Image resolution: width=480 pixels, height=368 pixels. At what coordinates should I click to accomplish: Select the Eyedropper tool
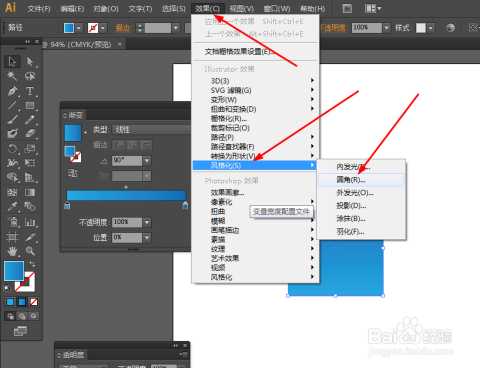[12, 207]
